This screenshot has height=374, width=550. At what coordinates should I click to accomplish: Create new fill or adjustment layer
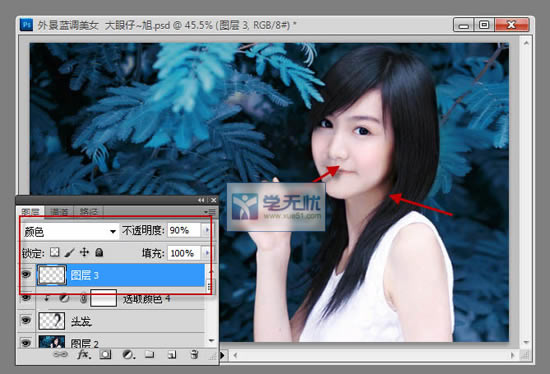coord(128,355)
